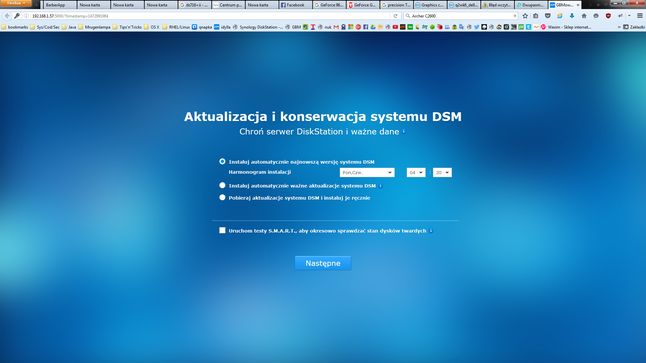Switch to the red GeForce G... tab

point(363,5)
